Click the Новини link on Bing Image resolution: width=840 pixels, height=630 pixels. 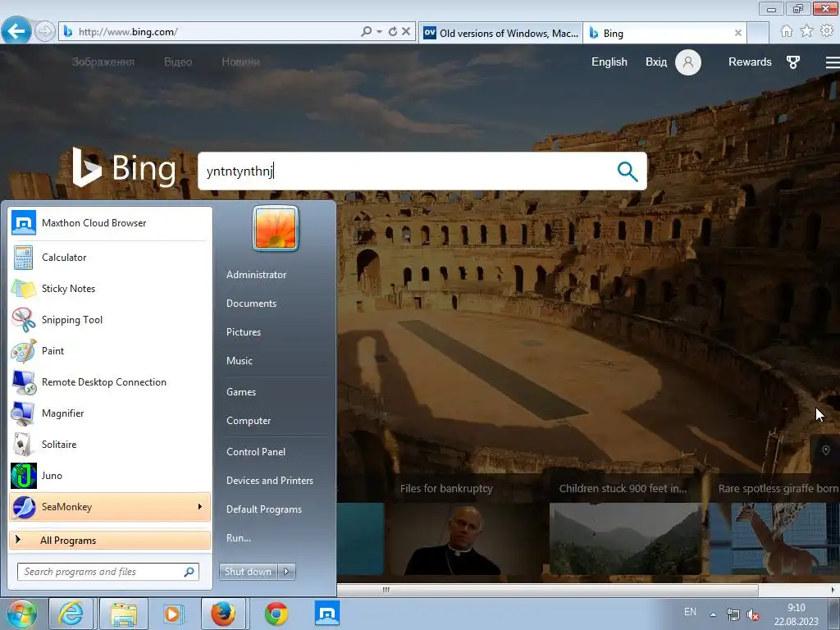point(240,62)
